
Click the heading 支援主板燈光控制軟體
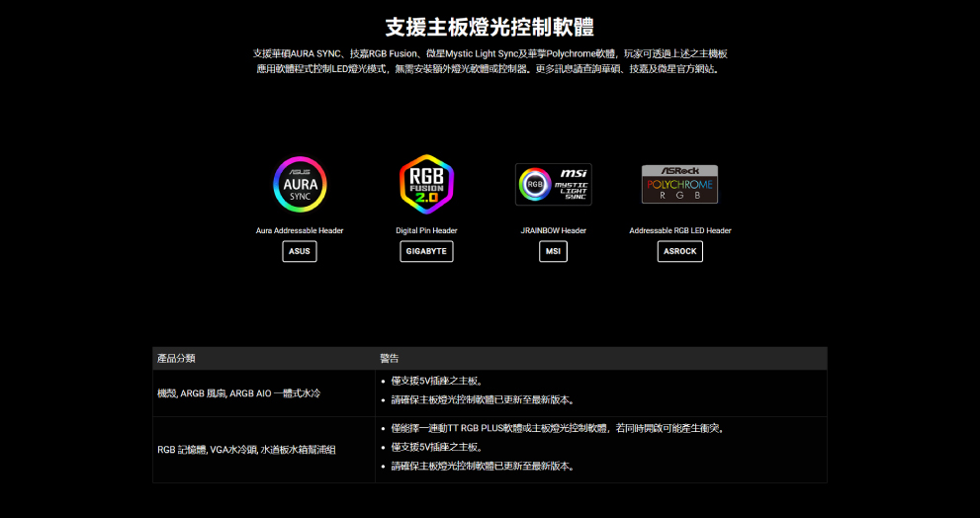490,27
